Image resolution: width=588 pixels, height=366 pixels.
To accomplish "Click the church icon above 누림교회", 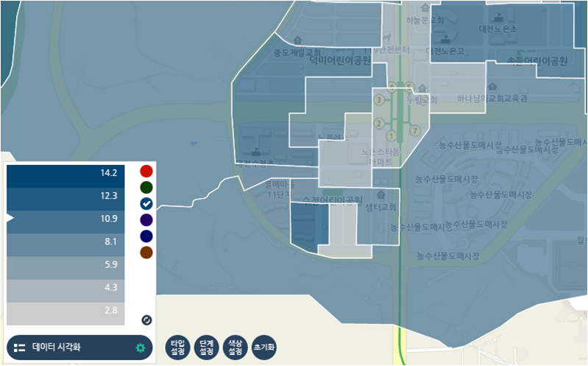I will (422, 88).
